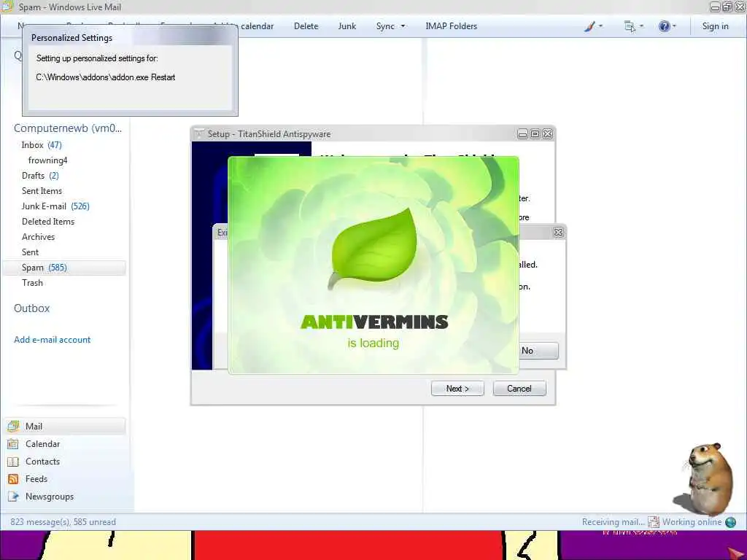747x560 pixels.
Task: Open the paintbrush colorizer menu icon
Action: tap(589, 26)
